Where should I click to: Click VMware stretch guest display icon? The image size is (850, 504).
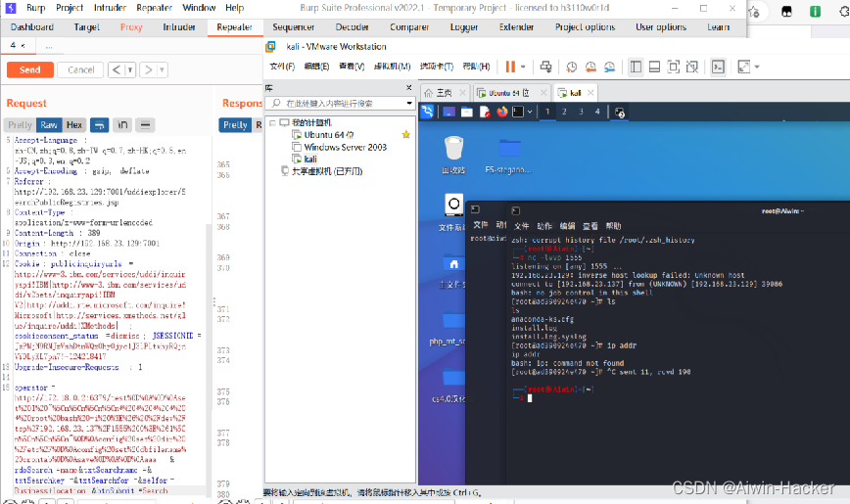tap(744, 67)
